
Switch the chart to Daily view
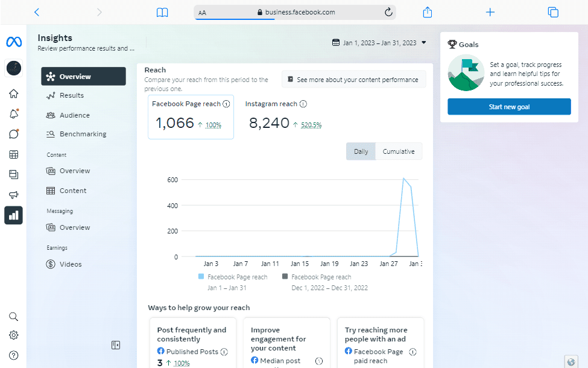pyautogui.click(x=361, y=151)
